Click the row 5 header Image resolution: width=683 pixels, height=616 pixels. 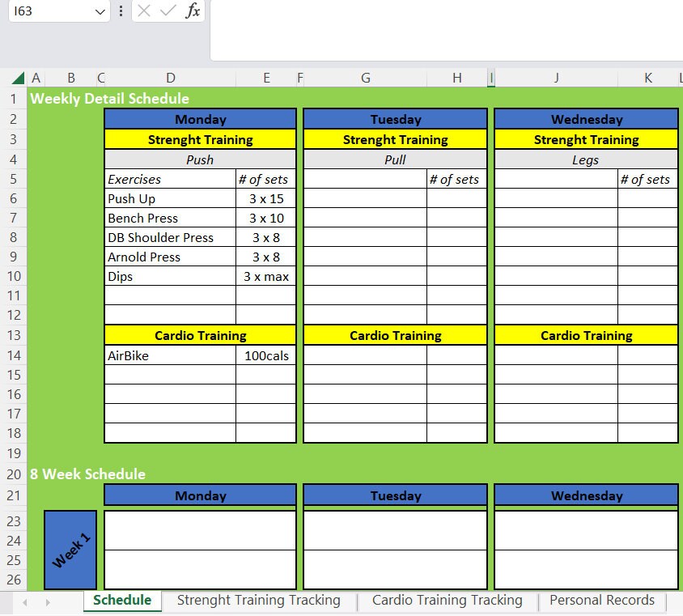pos(14,179)
